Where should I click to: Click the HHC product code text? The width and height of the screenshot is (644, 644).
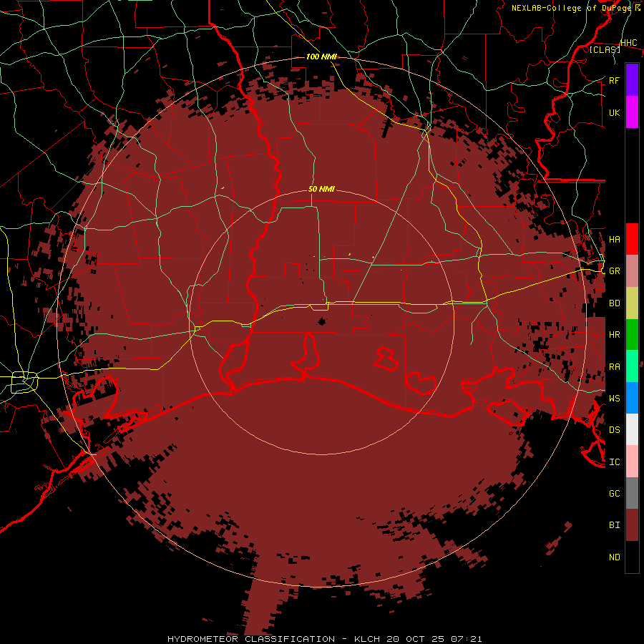pyautogui.click(x=628, y=43)
